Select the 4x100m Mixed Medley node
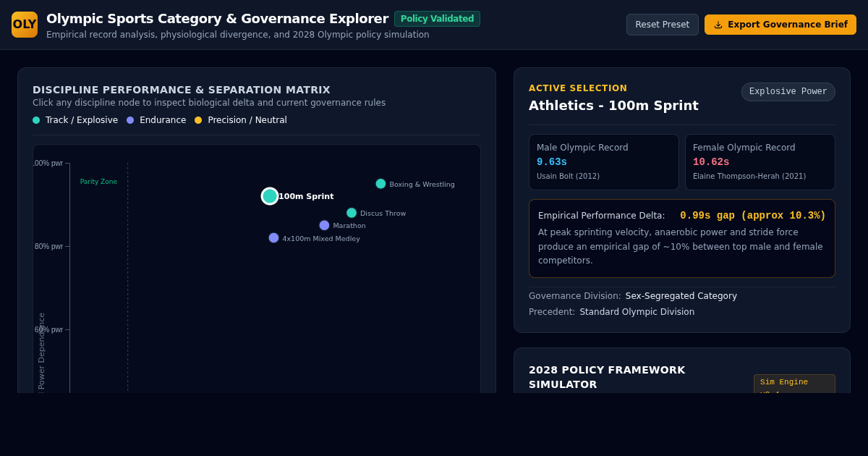The image size is (868, 456). pyautogui.click(x=273, y=238)
